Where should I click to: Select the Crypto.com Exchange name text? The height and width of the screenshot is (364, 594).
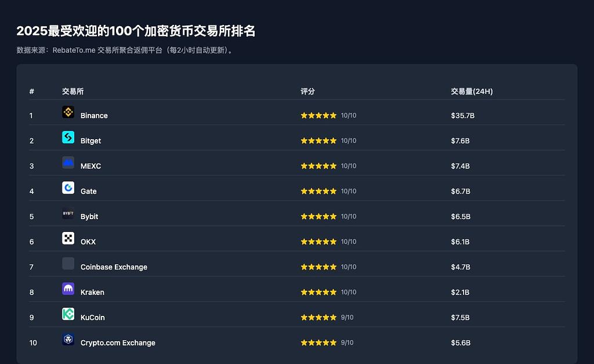(x=118, y=343)
